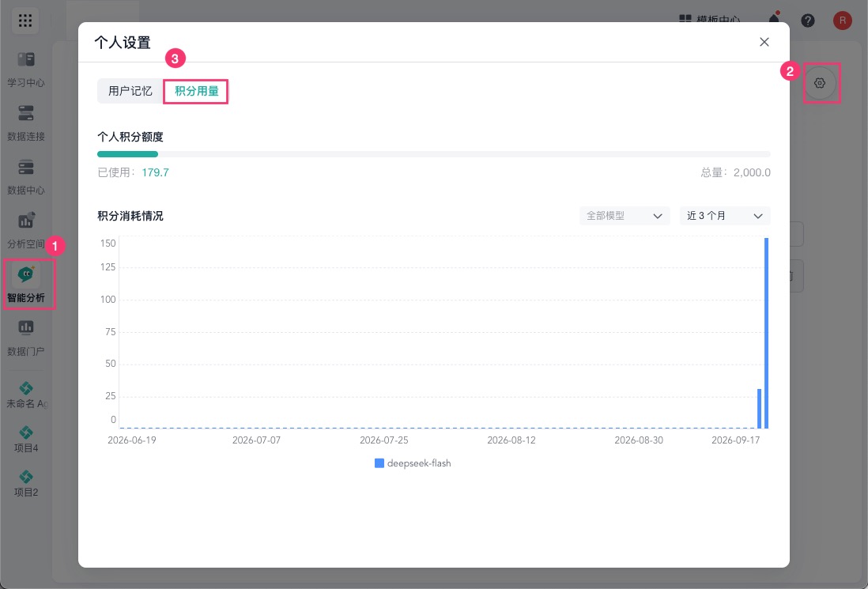Click the 2026-07-25 axis date
Screen dimensions: 868x589
pos(384,440)
